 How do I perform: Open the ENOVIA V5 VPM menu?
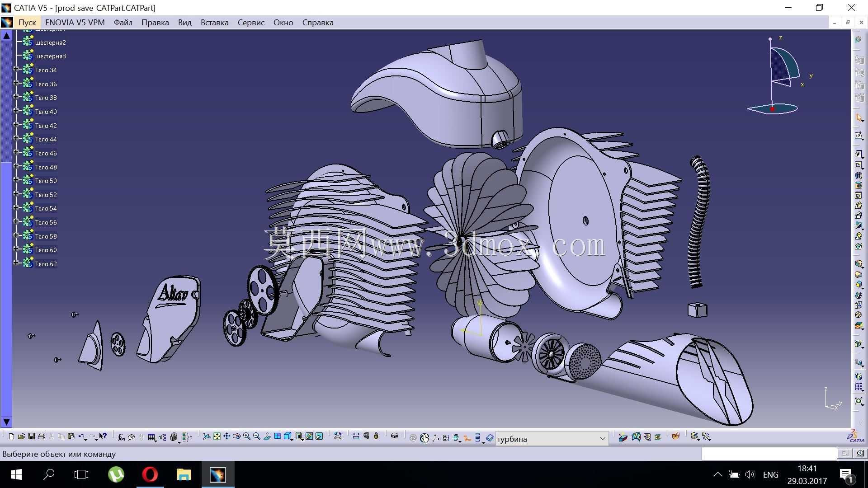75,23
